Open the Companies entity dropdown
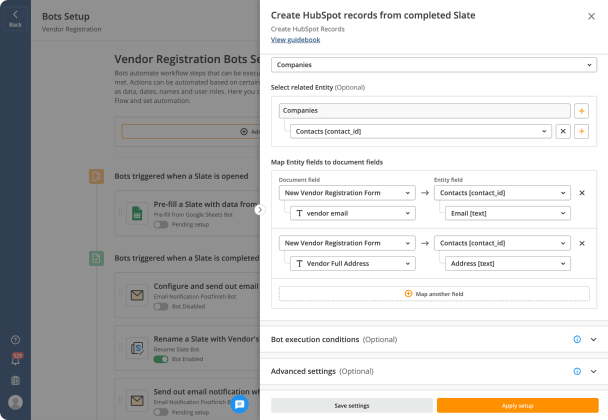This screenshot has width=608, height=420. pyautogui.click(x=434, y=65)
